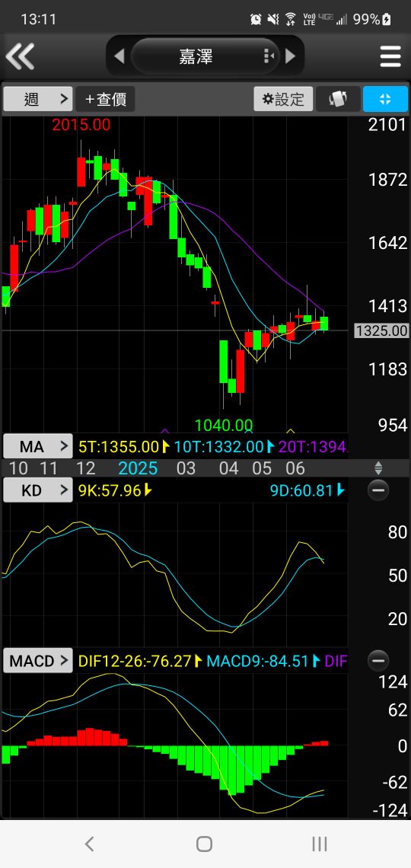
Task: Open the KD indicator selector
Action: [38, 490]
